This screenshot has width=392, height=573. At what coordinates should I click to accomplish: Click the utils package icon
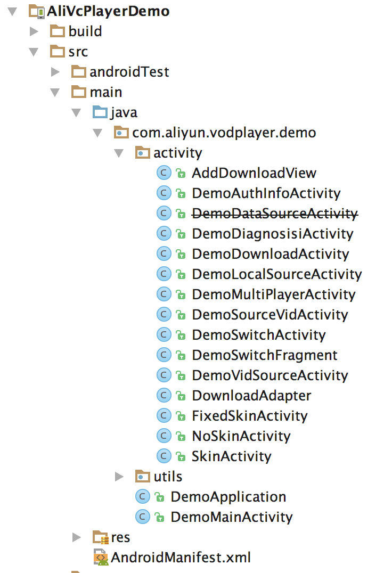[143, 476]
